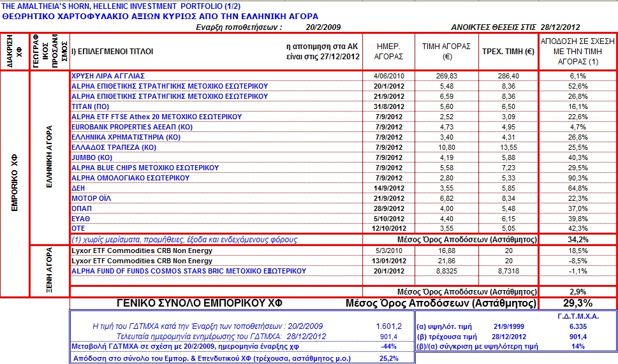Select the footnote about dividends and fees

coord(184,240)
